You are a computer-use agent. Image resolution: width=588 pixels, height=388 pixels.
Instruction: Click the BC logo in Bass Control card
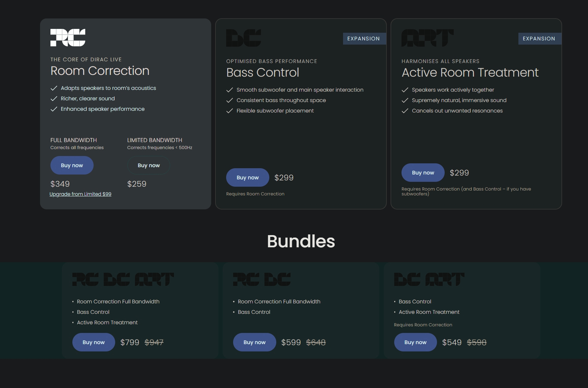point(244,38)
